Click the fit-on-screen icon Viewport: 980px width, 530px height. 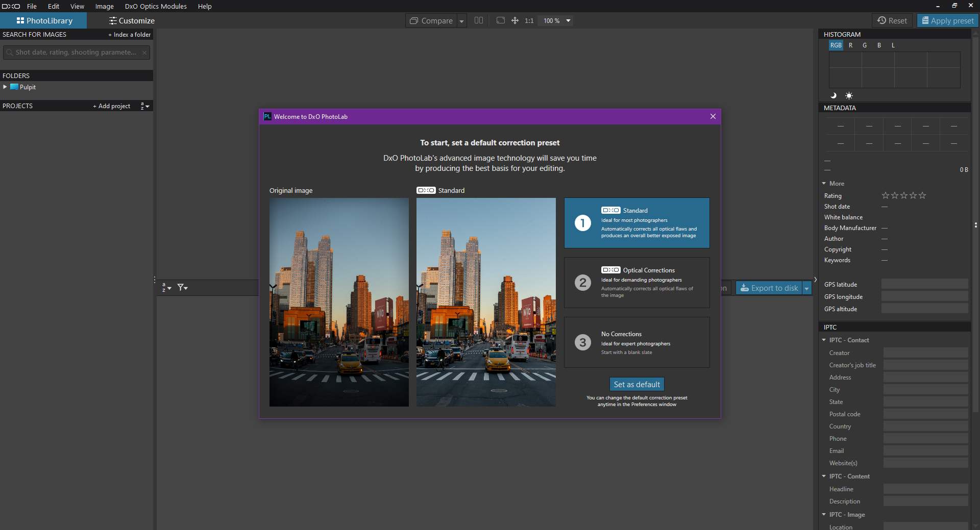coord(501,20)
